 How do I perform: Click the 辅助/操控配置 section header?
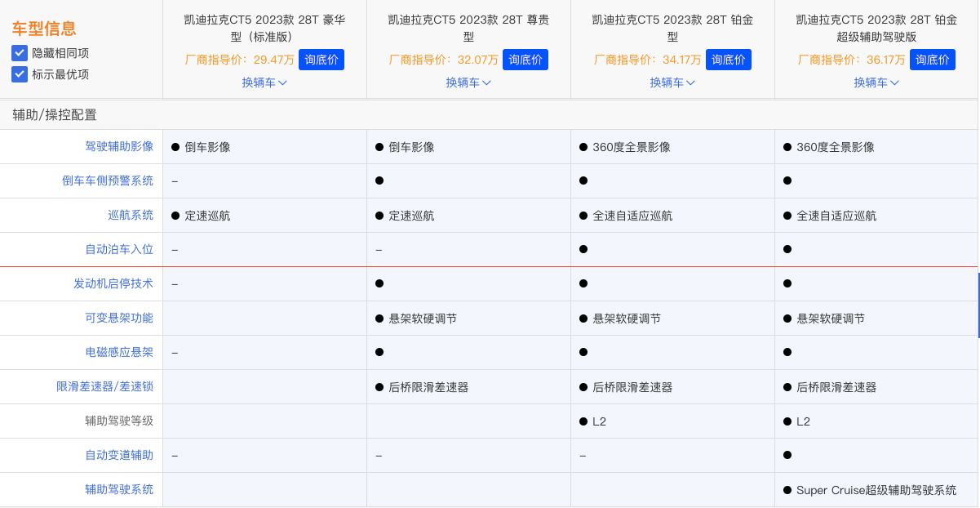55,115
